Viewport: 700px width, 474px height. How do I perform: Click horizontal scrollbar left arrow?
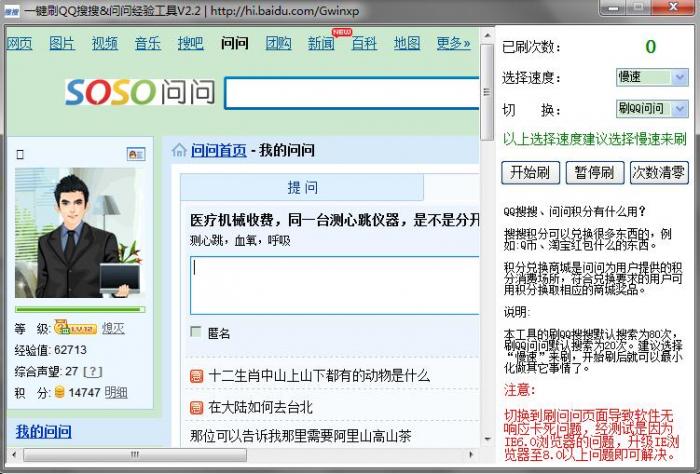(13, 455)
